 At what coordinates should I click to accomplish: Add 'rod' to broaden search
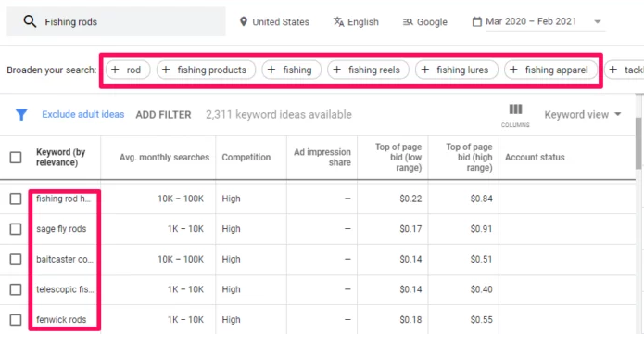pyautogui.click(x=128, y=70)
